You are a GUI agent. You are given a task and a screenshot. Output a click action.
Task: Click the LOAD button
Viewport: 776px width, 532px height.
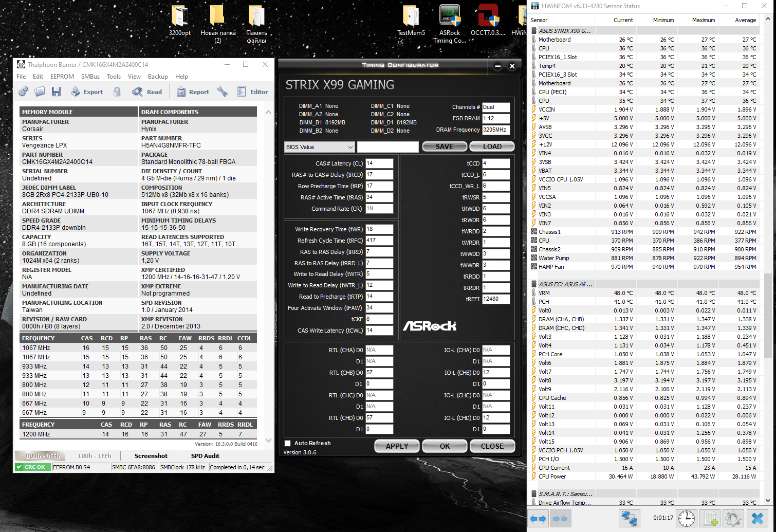point(492,146)
